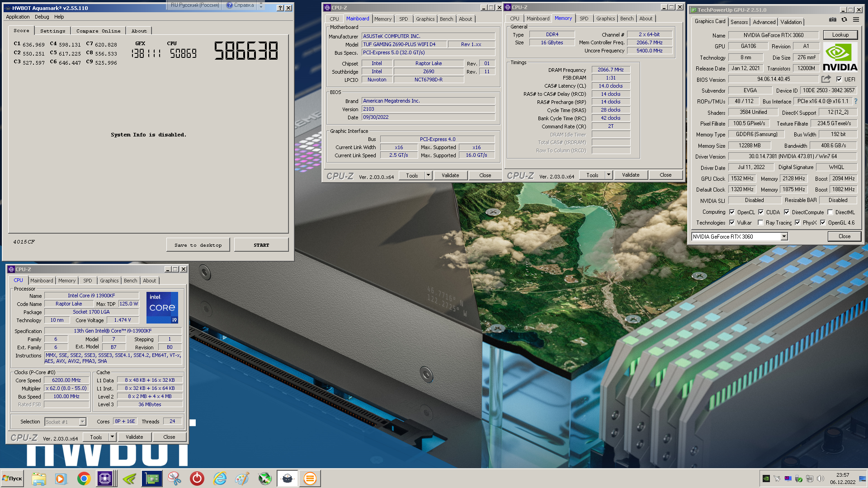Click the Bus Interface question mark icon
This screenshot has height=488, width=868.
pyautogui.click(x=856, y=101)
